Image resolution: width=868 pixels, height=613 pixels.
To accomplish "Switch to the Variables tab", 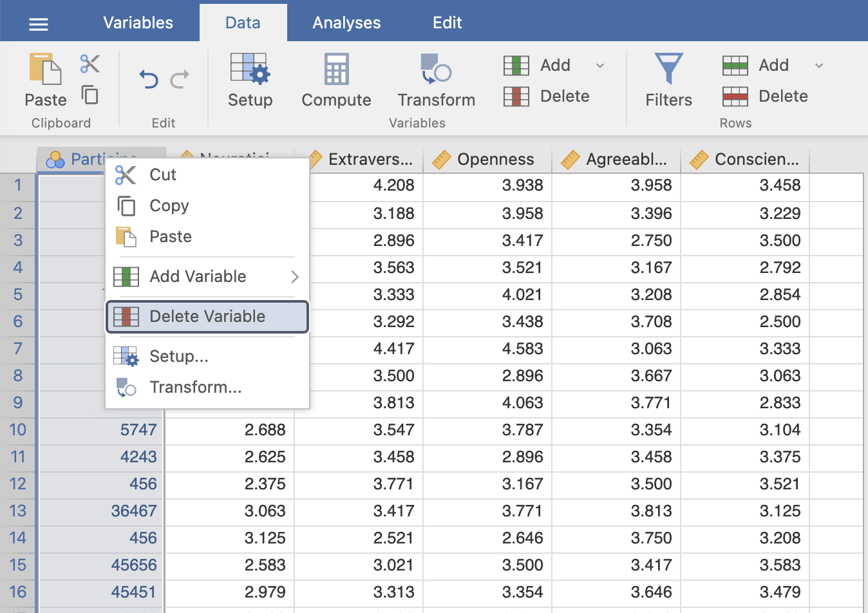I will click(138, 23).
